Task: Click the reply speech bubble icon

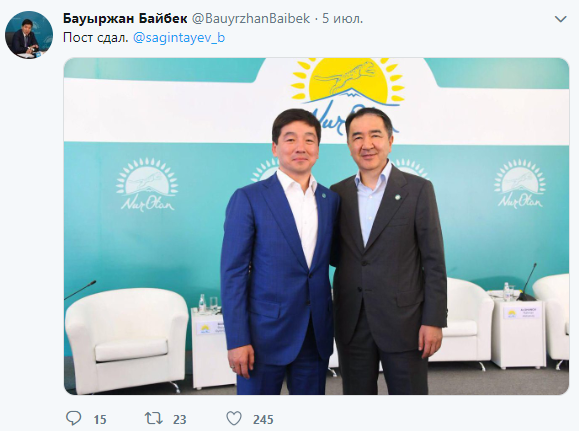Action: click(73, 418)
